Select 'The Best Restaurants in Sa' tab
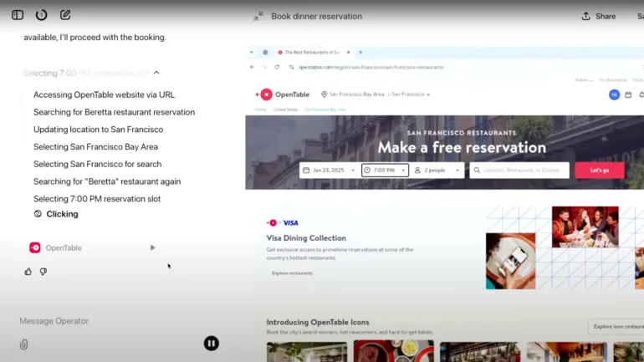The height and width of the screenshot is (362, 644). coord(311,52)
